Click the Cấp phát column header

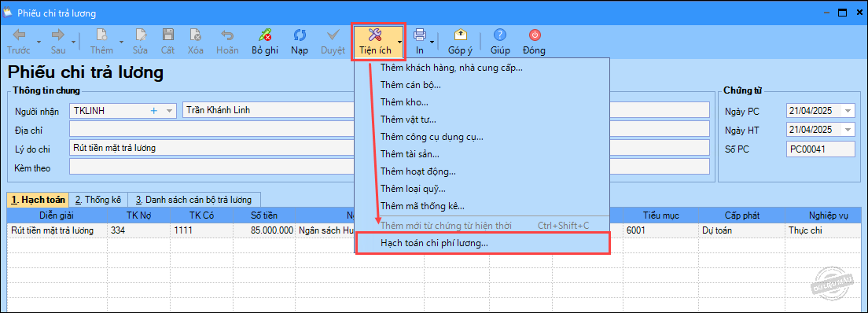(x=741, y=215)
